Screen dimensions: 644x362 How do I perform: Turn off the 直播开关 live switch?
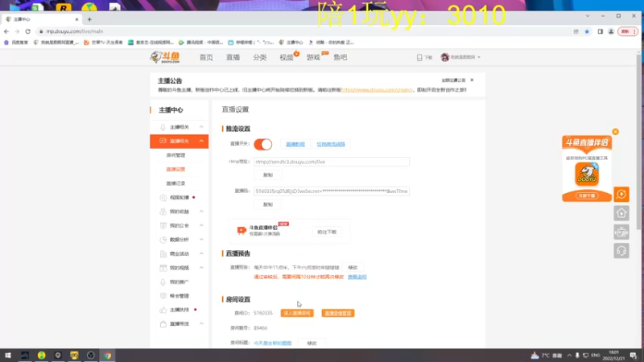[263, 144]
